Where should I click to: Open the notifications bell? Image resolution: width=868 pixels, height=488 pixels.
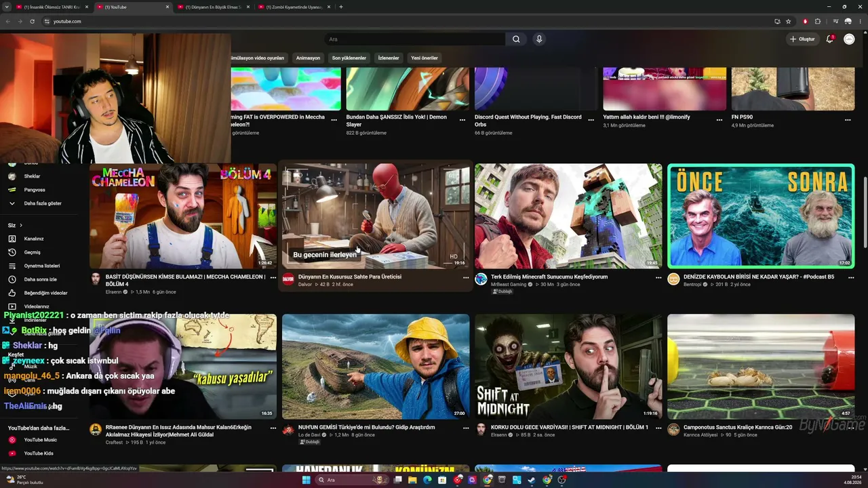[x=829, y=39]
